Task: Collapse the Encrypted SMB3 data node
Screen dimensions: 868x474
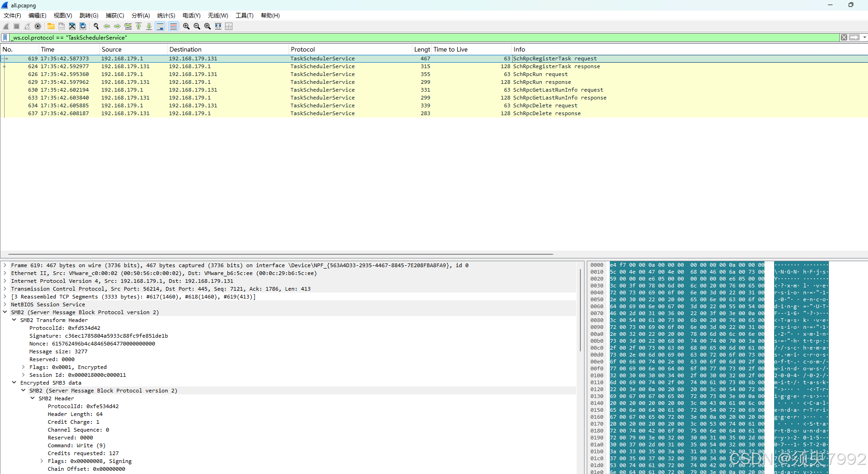Action: pos(14,383)
